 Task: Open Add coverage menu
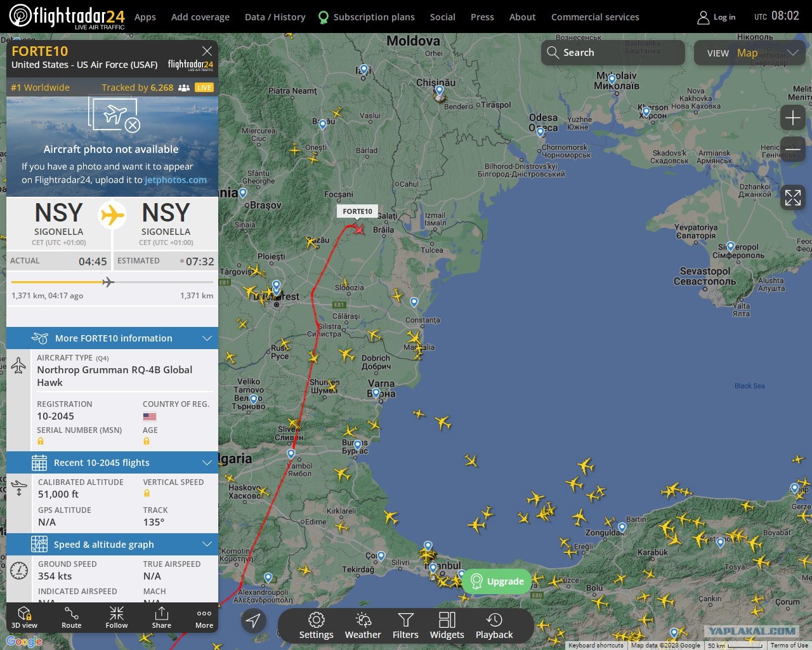pyautogui.click(x=200, y=17)
